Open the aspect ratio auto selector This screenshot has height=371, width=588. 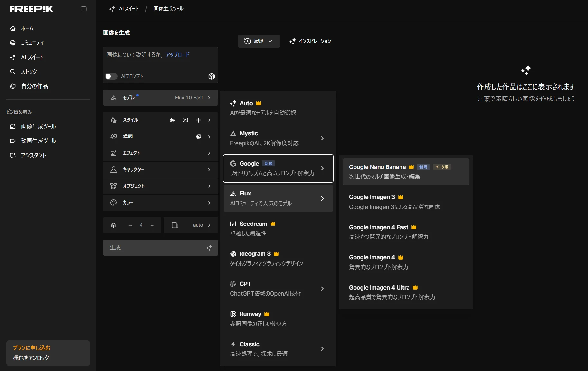(x=191, y=225)
